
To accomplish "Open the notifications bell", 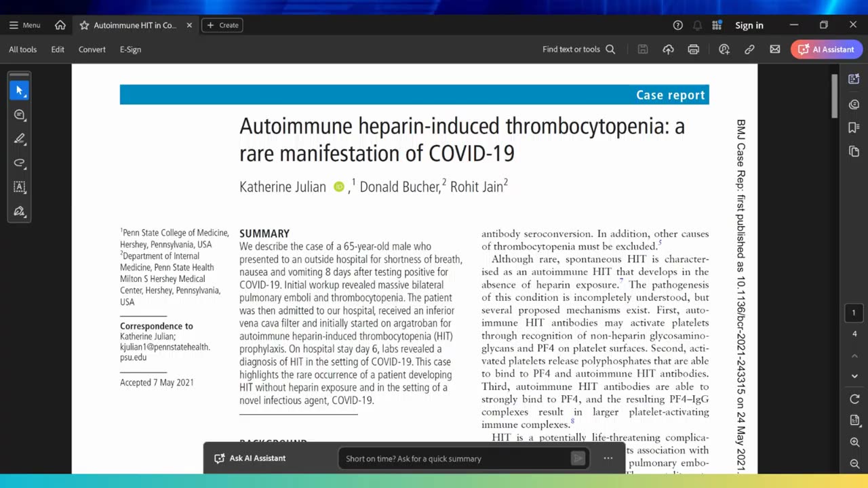I will pyautogui.click(x=697, y=25).
